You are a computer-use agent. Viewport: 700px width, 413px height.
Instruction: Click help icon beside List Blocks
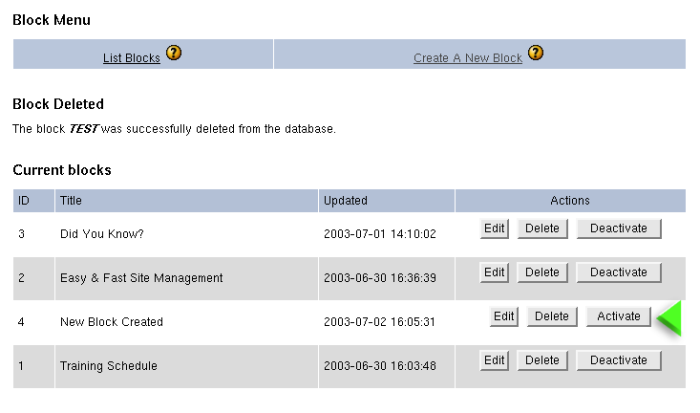(x=174, y=54)
